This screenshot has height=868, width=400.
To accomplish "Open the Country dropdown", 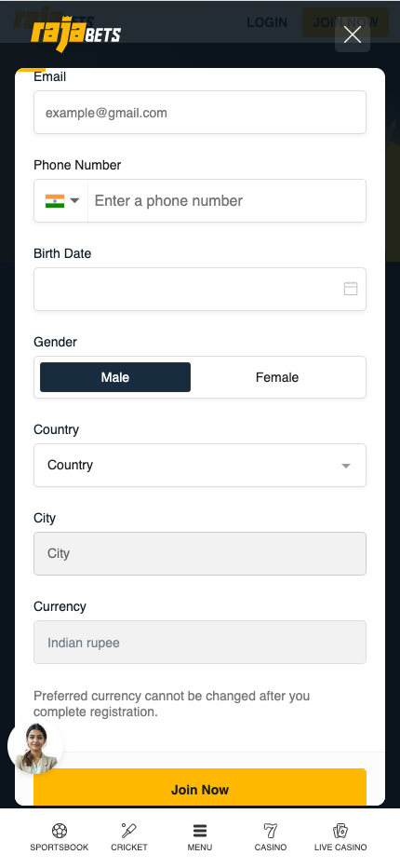I will pos(200,465).
